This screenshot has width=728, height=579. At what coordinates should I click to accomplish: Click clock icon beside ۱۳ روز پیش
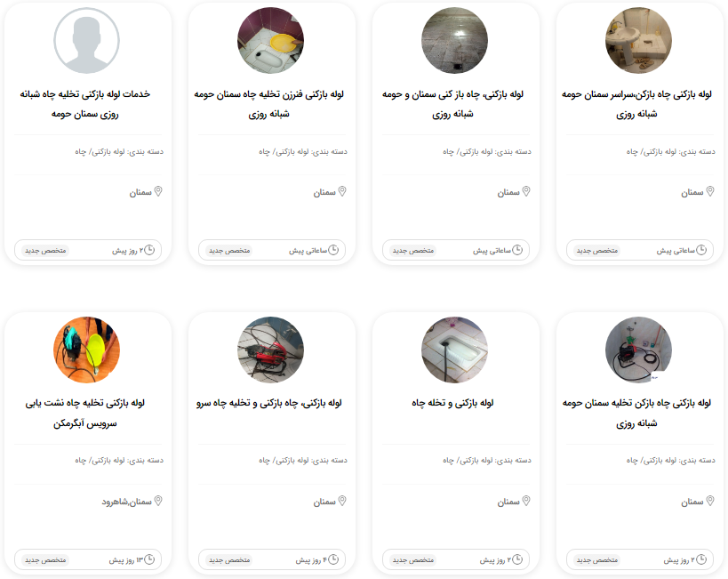pyautogui.click(x=149, y=559)
